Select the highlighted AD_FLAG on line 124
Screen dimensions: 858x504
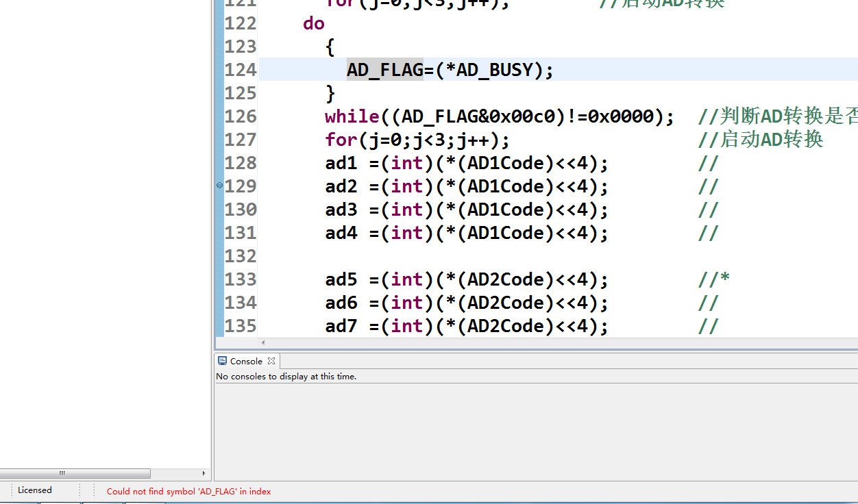385,70
